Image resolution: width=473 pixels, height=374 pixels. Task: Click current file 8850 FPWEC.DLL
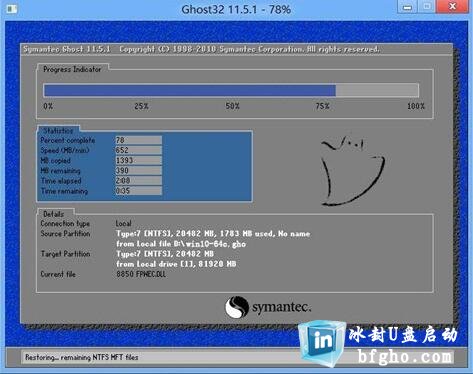141,274
